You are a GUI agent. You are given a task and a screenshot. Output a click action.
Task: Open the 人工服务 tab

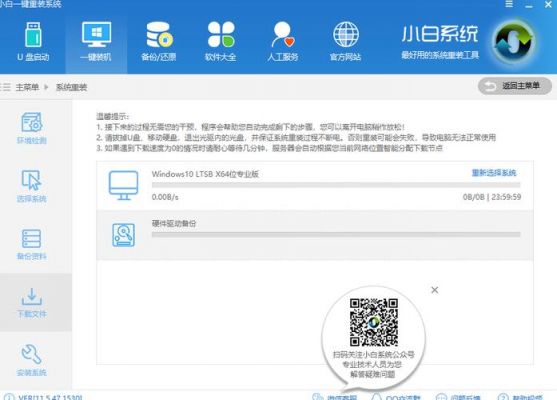pyautogui.click(x=283, y=42)
